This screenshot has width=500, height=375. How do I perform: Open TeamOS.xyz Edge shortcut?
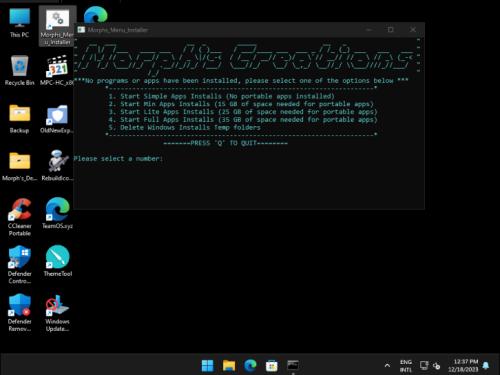tap(57, 213)
